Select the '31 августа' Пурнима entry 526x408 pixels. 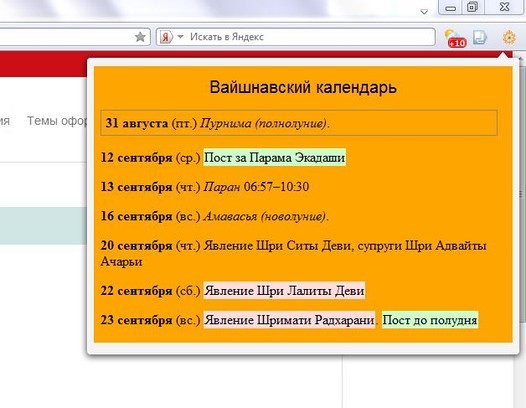[x=299, y=123]
